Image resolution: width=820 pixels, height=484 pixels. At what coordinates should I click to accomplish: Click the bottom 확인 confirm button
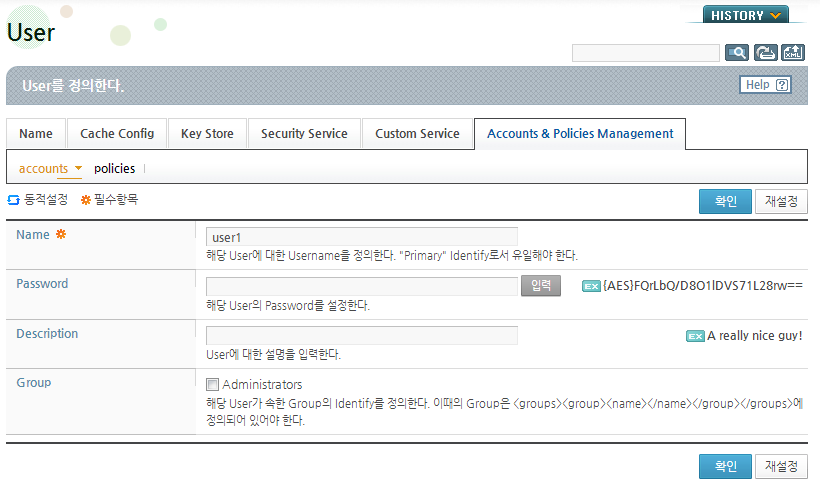coord(725,466)
